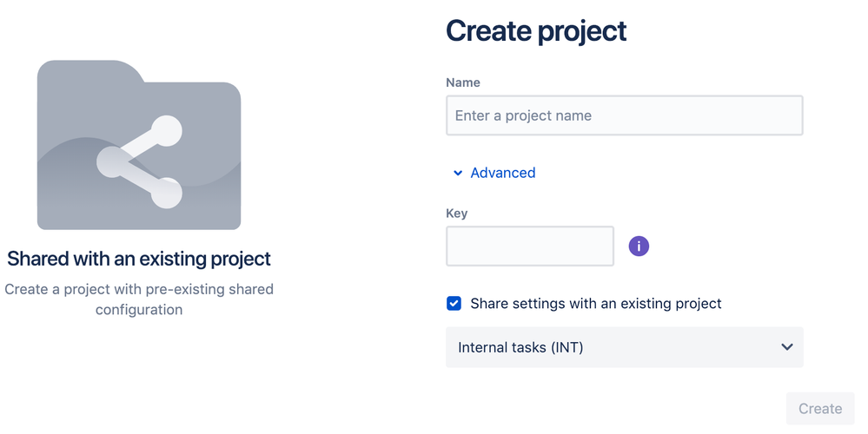Select the 'Shared with an existing project' title

(x=139, y=259)
